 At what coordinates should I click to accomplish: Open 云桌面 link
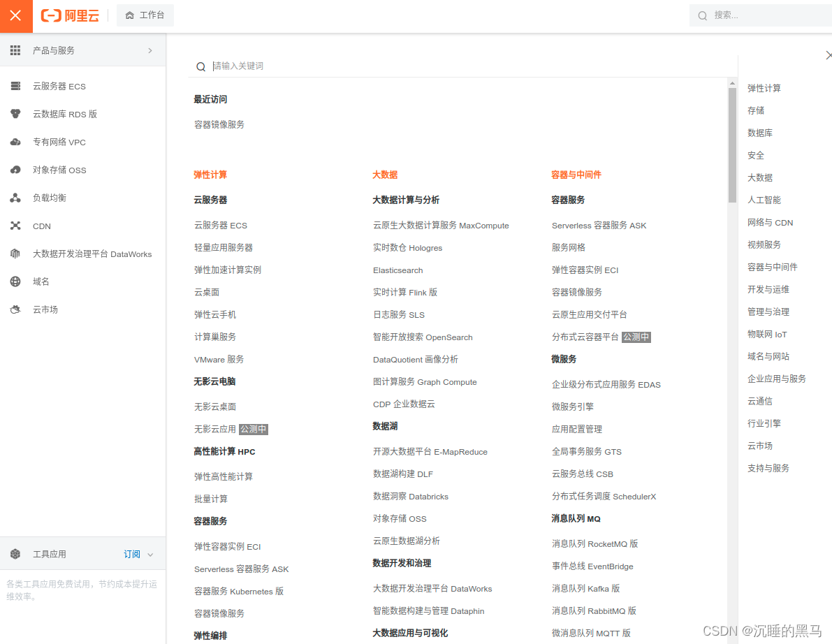[207, 292]
